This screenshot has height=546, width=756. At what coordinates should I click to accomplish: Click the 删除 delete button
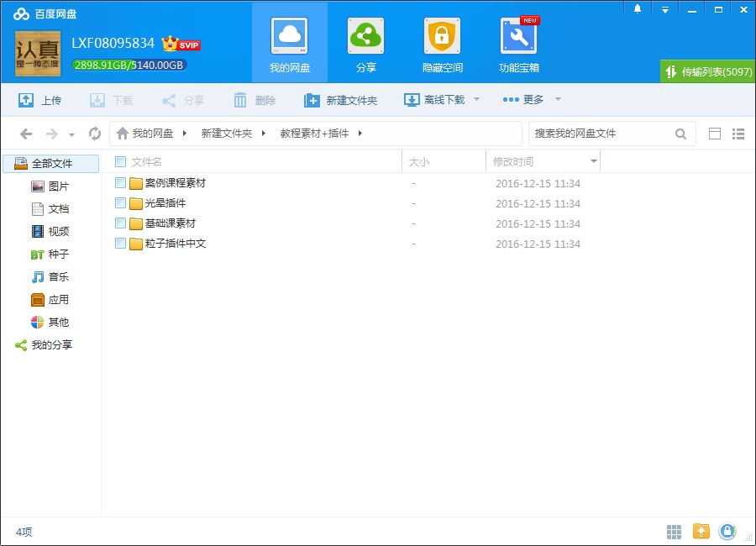click(x=254, y=100)
